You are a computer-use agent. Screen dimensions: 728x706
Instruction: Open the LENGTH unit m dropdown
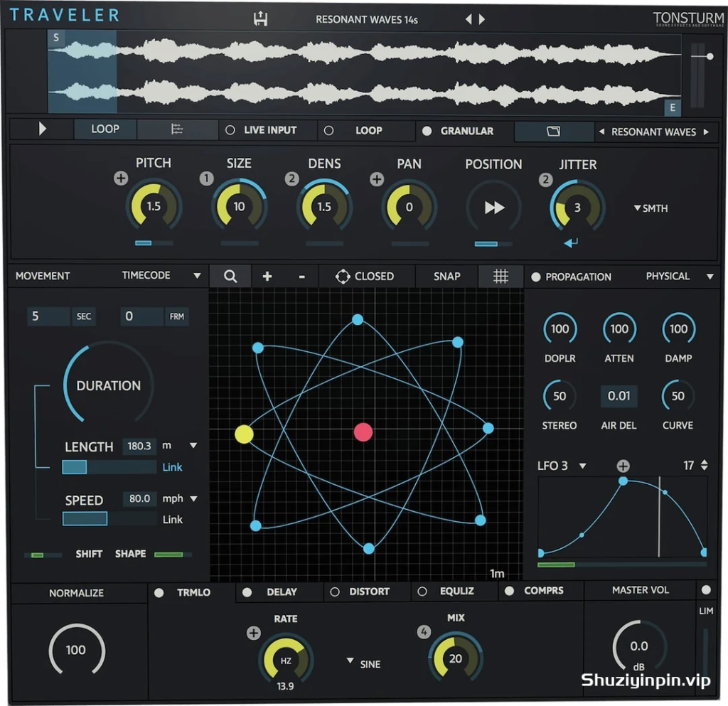tap(193, 446)
